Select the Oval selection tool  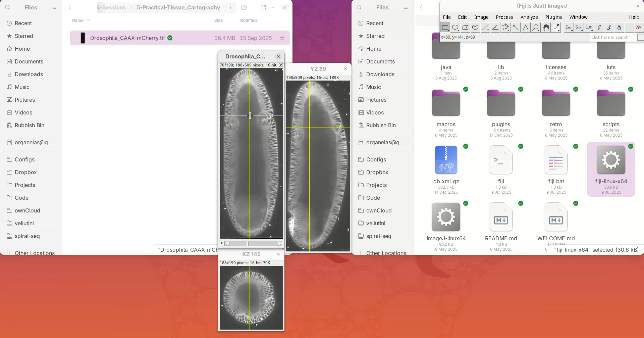click(455, 28)
